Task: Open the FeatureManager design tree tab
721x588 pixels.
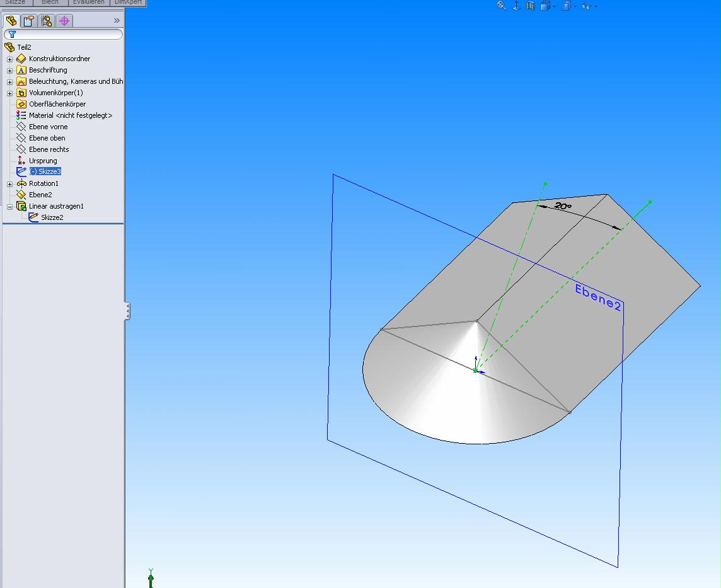Action: tap(11, 21)
